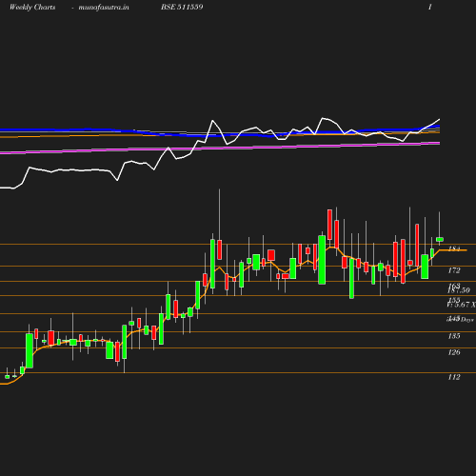476x476 pixels.
Task: Click the 112 price axis label
Action: click(454, 377)
